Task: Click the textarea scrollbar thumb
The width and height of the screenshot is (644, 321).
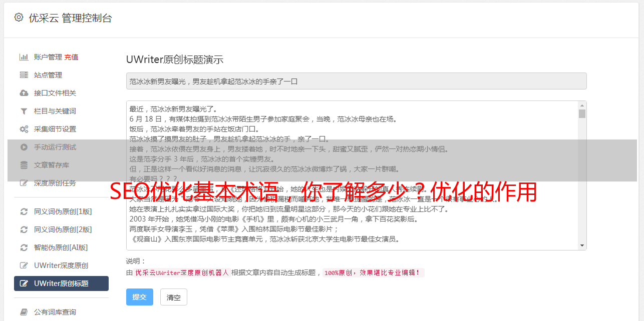Action: pyautogui.click(x=582, y=113)
